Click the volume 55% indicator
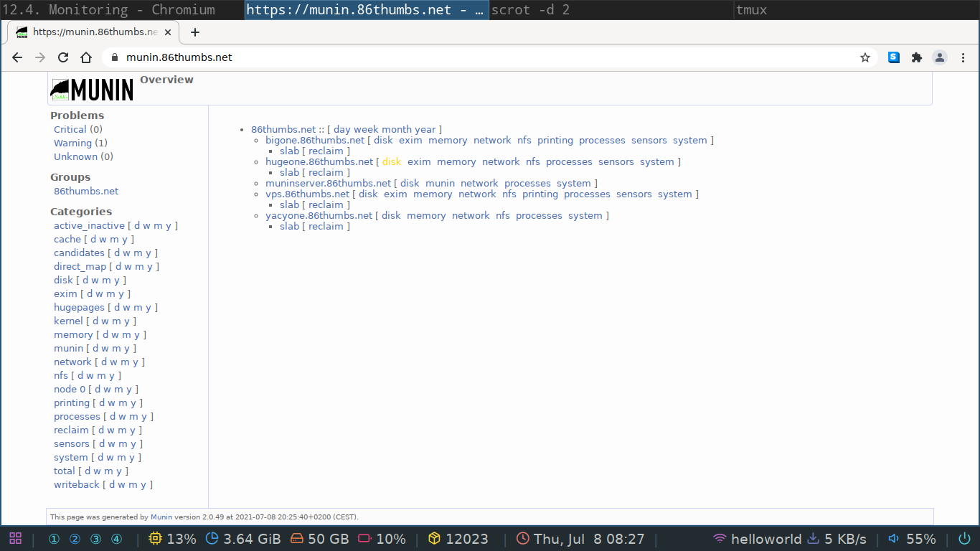Screen dimensions: 980x551 (912, 539)
